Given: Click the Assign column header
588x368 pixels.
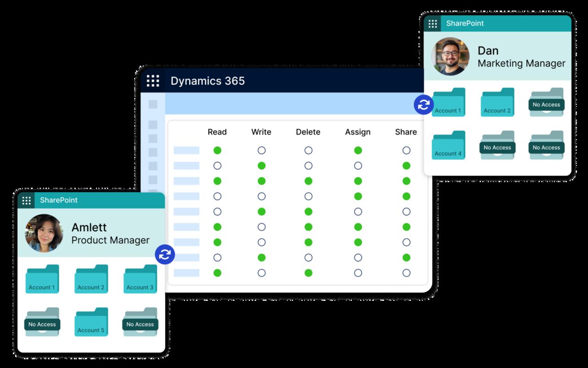Looking at the screenshot, I should point(358,132).
